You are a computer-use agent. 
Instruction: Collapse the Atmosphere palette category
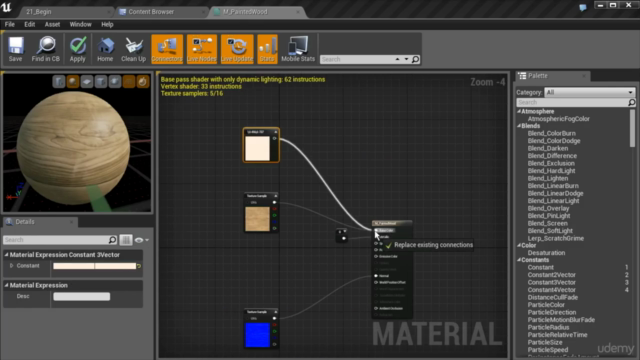coord(519,111)
